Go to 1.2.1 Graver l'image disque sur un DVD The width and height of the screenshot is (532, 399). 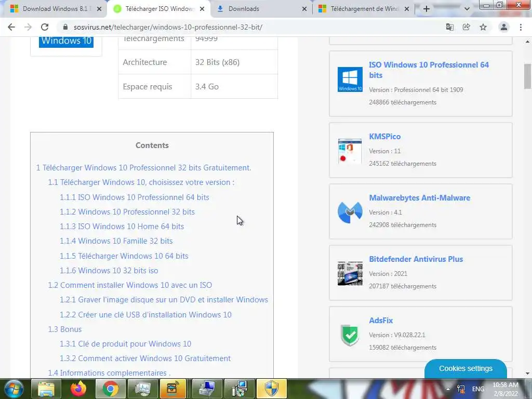[x=164, y=300]
